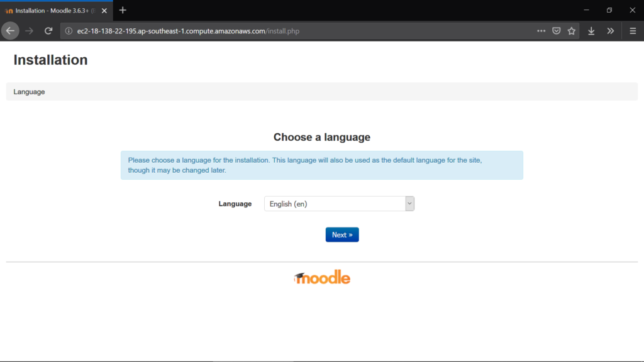644x362 pixels.
Task: Click the blue language info notice text
Action: 305,165
